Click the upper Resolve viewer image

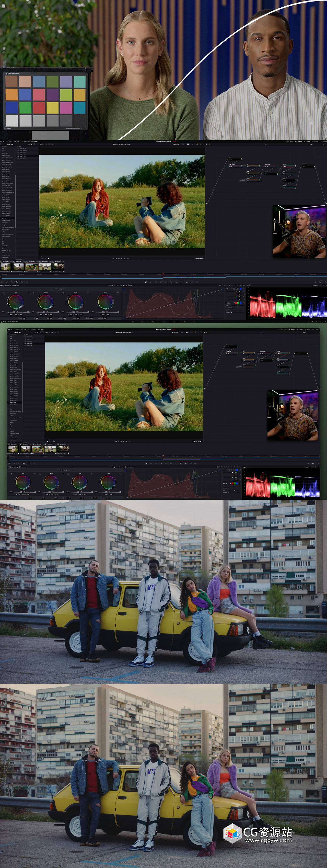(x=122, y=202)
